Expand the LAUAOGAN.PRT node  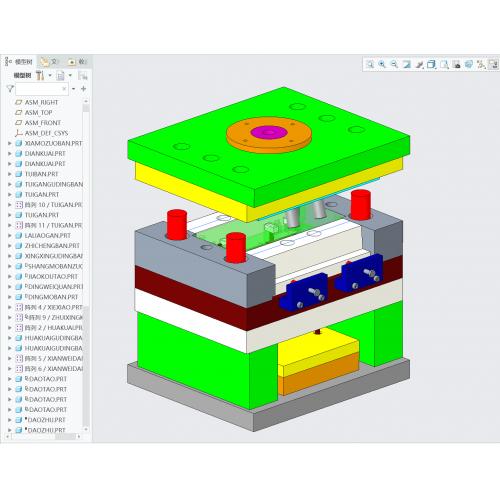[10, 236]
